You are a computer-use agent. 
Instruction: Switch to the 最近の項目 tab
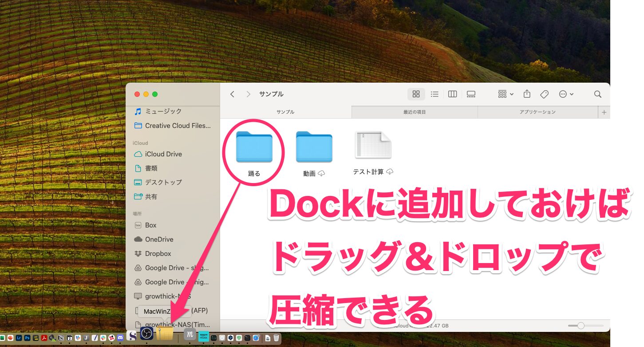point(414,112)
